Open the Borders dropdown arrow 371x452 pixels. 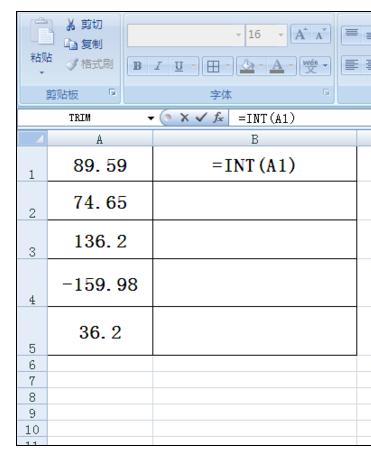[x=228, y=66]
